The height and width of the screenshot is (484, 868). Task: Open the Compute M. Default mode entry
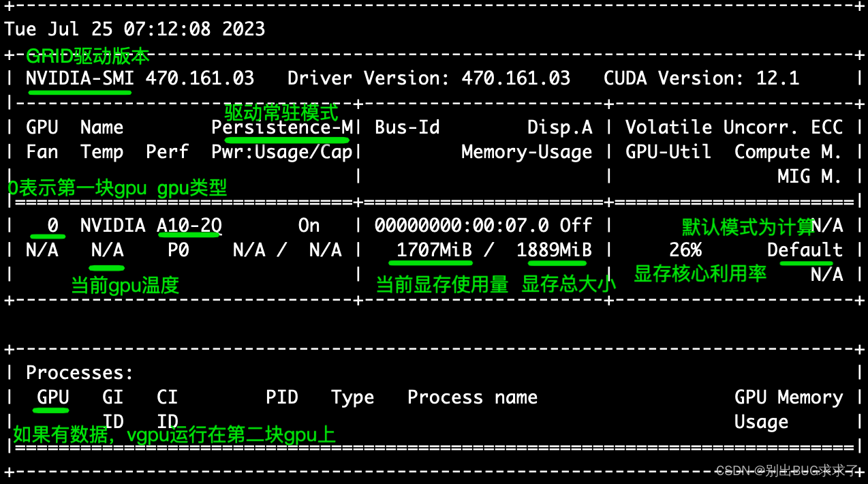[x=805, y=249]
